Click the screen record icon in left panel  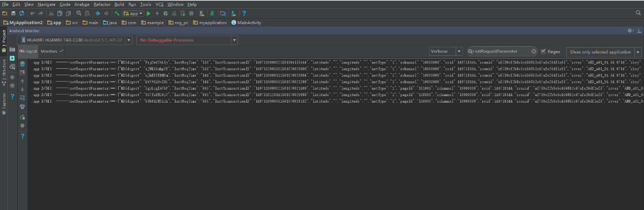[x=12, y=58]
